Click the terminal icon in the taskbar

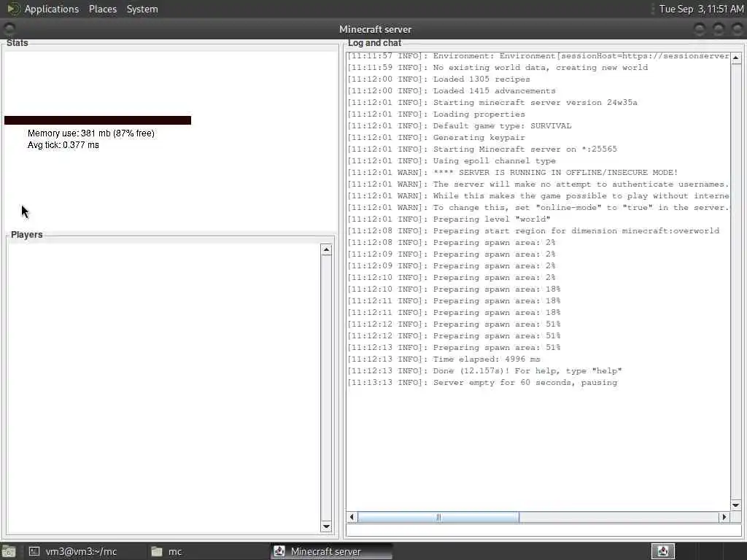pyautogui.click(x=34, y=551)
